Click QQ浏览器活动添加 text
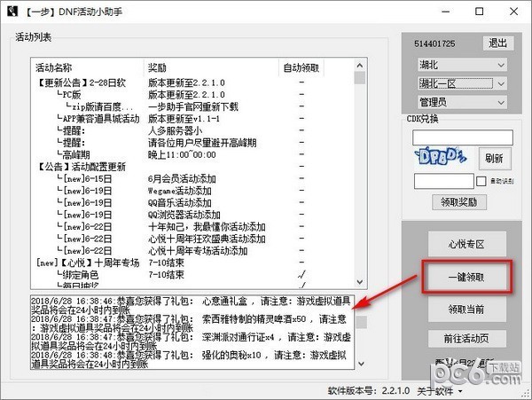Image resolution: width=532 pixels, height=400 pixels. click(184, 215)
